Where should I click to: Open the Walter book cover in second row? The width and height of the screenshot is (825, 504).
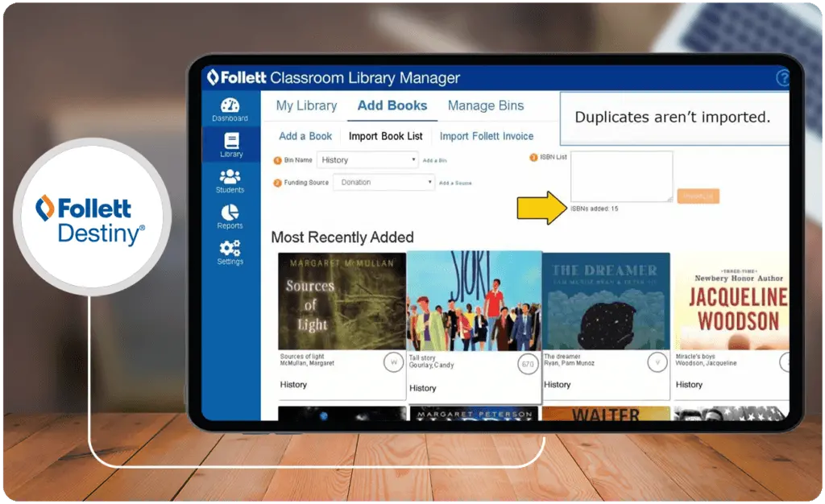click(606, 414)
